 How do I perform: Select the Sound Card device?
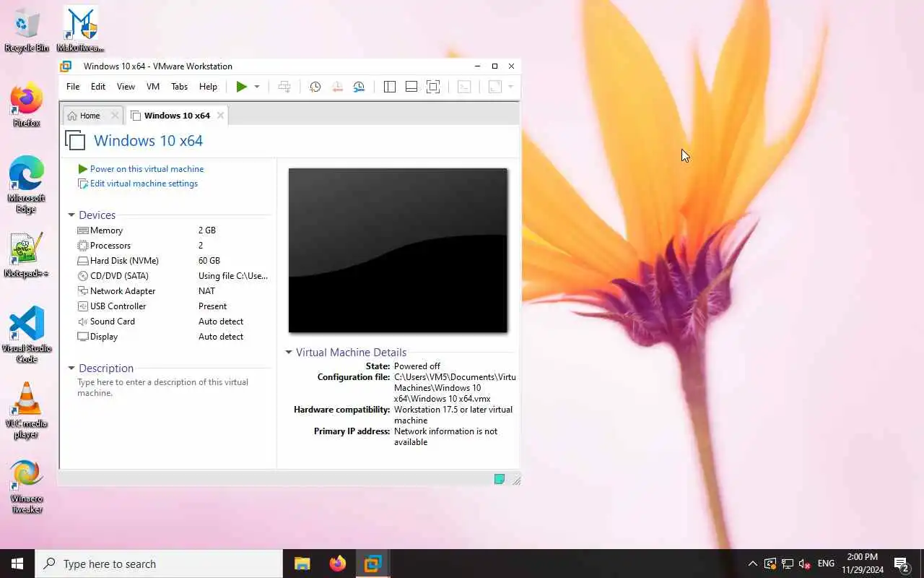coord(173,322)
